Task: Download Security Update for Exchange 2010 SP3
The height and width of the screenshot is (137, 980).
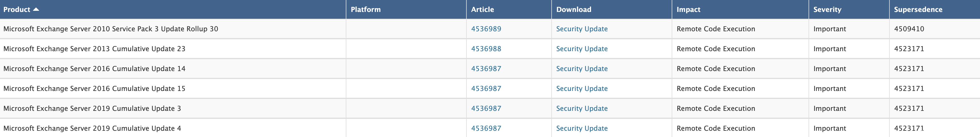Action: pos(582,29)
